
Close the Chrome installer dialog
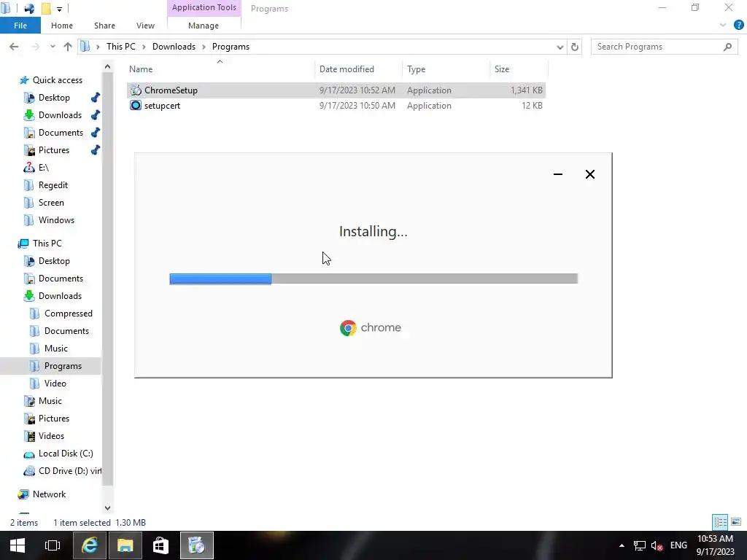point(589,174)
